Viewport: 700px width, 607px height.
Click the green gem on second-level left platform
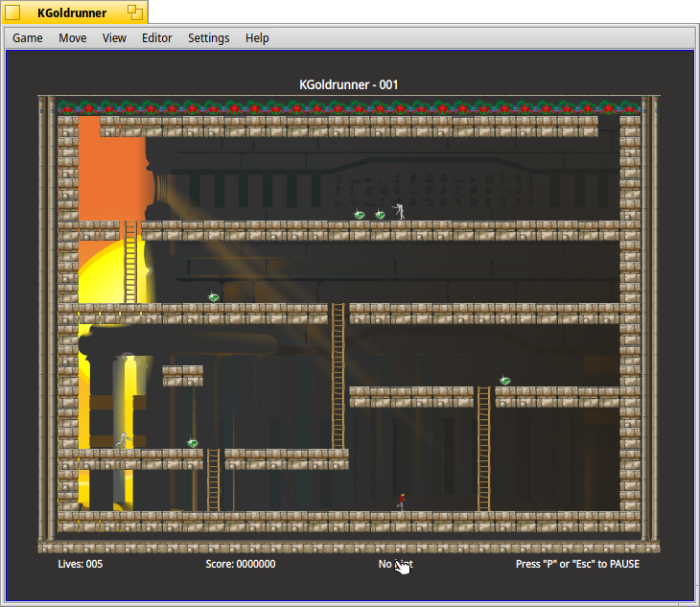tap(214, 297)
